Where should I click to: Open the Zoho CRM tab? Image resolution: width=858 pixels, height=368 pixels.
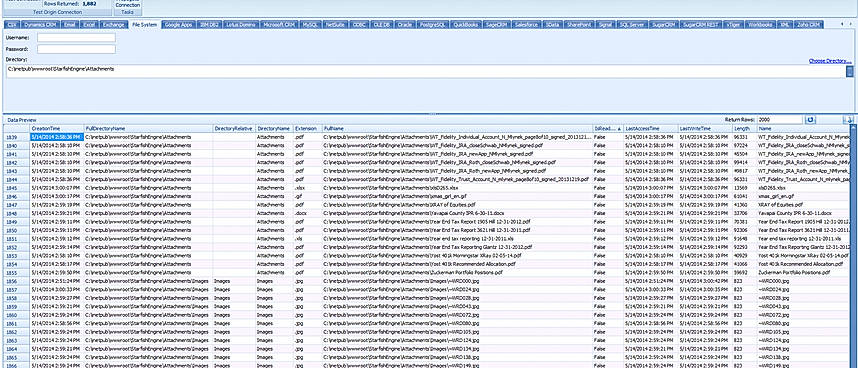pyautogui.click(x=808, y=25)
